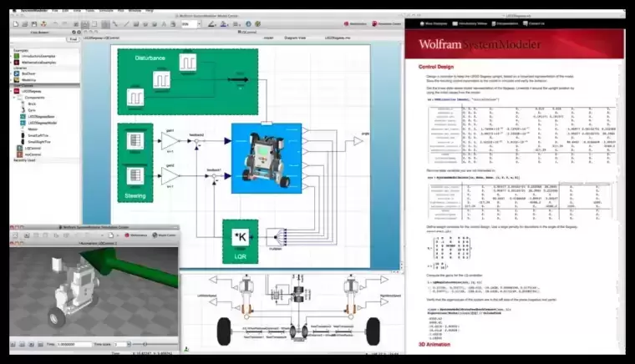Click the 3D Animation section heading
635x364 pixels.
pos(434,345)
